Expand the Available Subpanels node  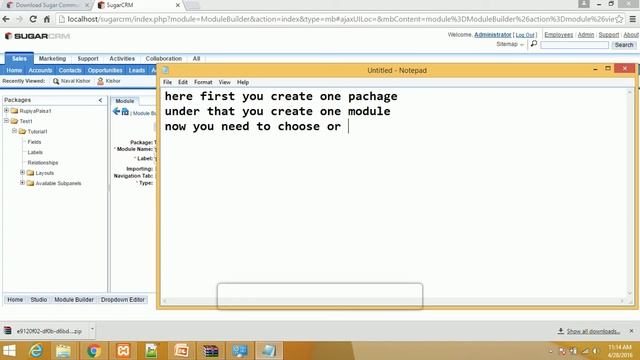click(x=22, y=183)
